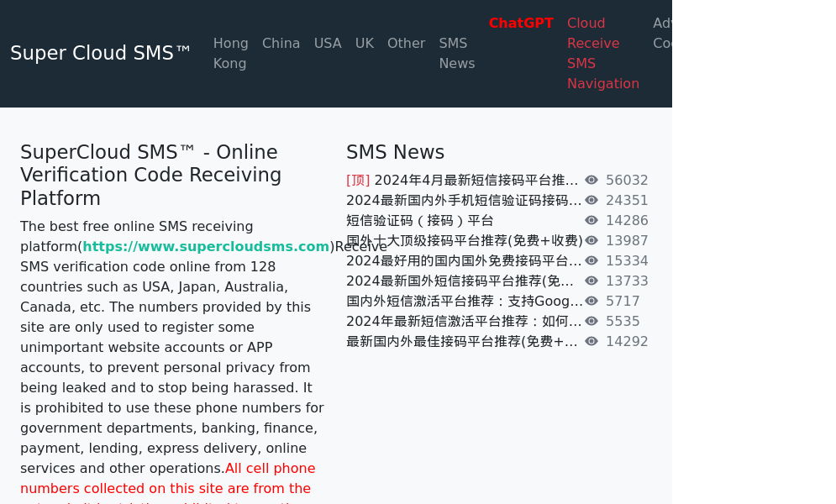The height and width of the screenshot is (504, 836).
Task: Select China in the top navigation
Action: pos(281,43)
